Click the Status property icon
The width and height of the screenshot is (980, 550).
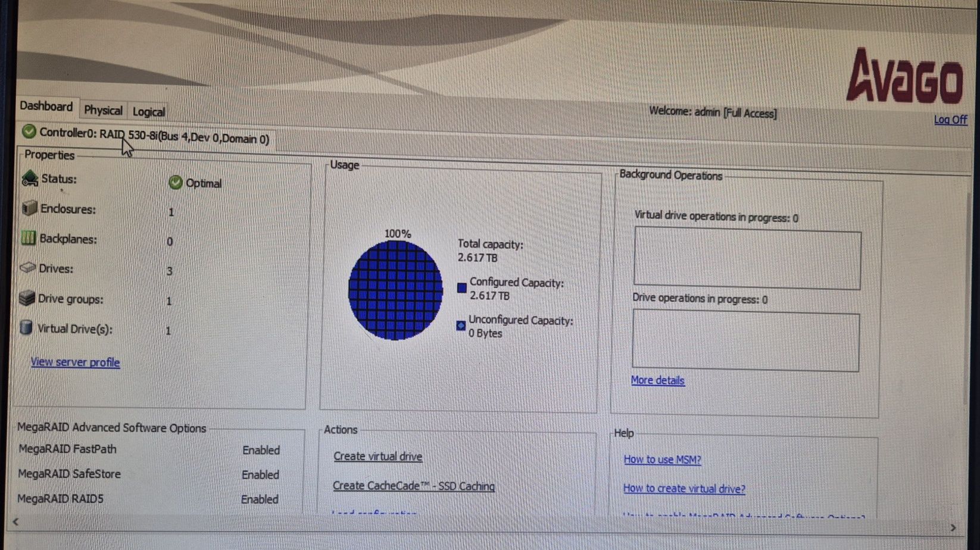point(30,178)
